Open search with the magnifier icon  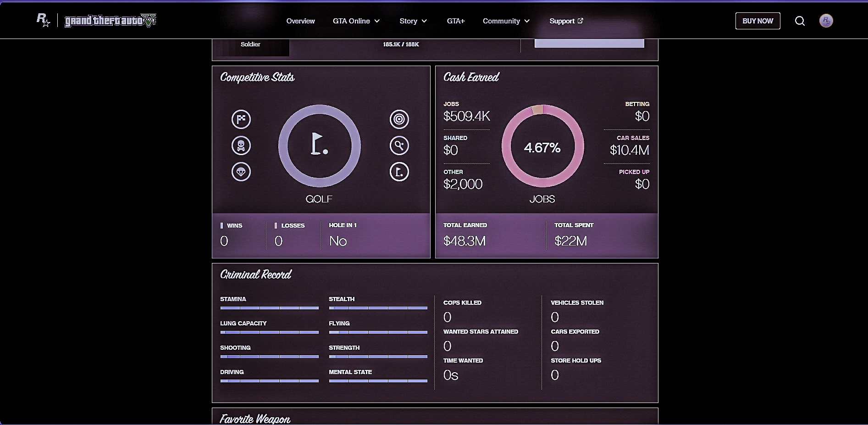click(x=800, y=21)
